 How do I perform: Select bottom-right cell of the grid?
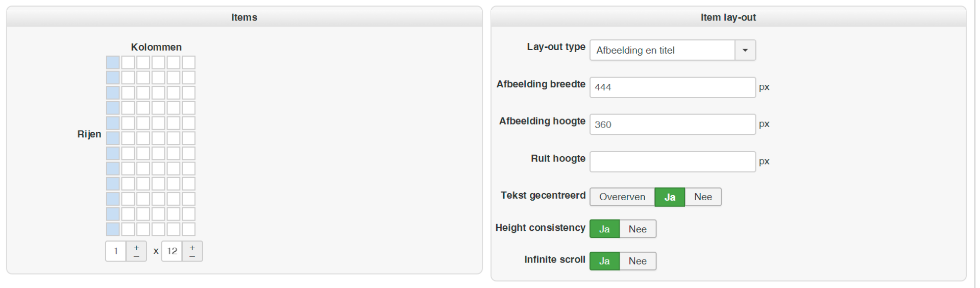point(189,229)
